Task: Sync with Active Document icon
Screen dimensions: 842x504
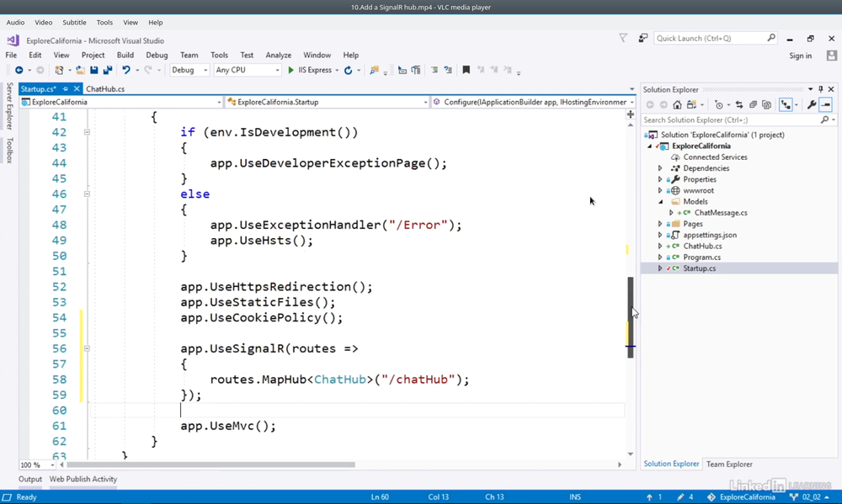Action: coord(739,104)
